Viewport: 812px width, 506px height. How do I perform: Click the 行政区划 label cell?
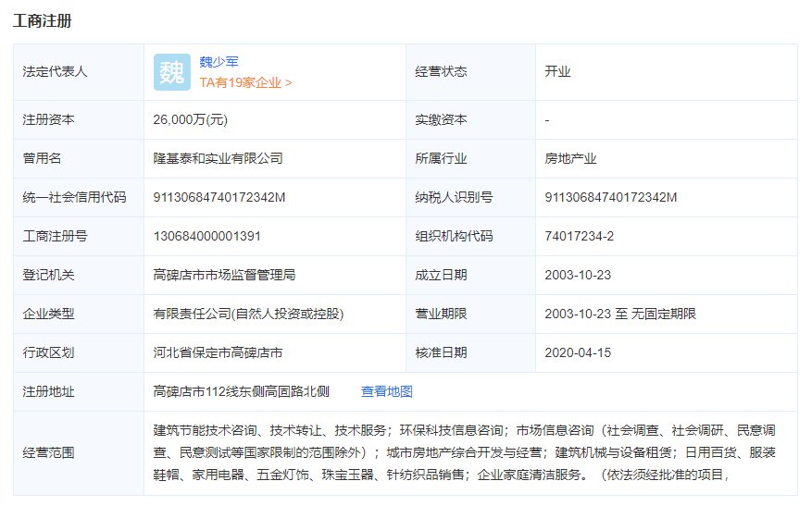click(x=79, y=352)
